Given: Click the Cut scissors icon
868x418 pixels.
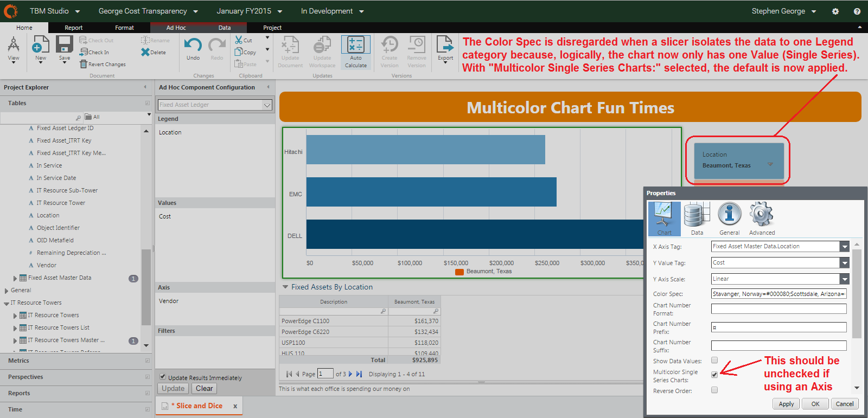Looking at the screenshot, I should point(239,40).
